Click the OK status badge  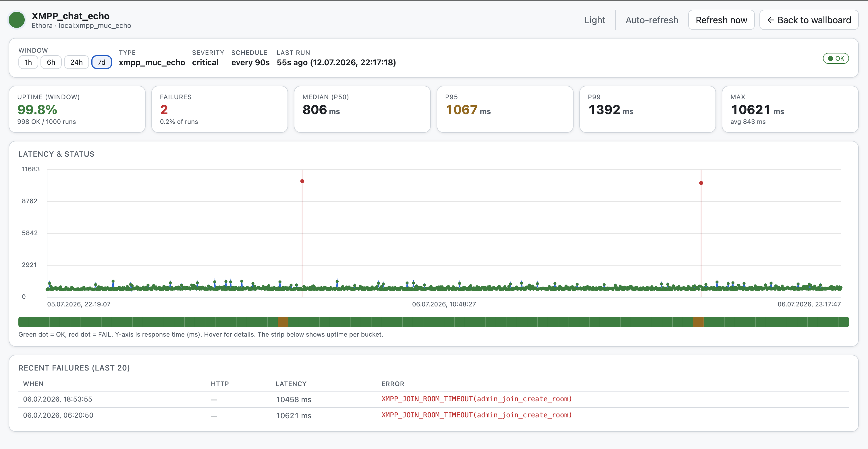tap(836, 58)
